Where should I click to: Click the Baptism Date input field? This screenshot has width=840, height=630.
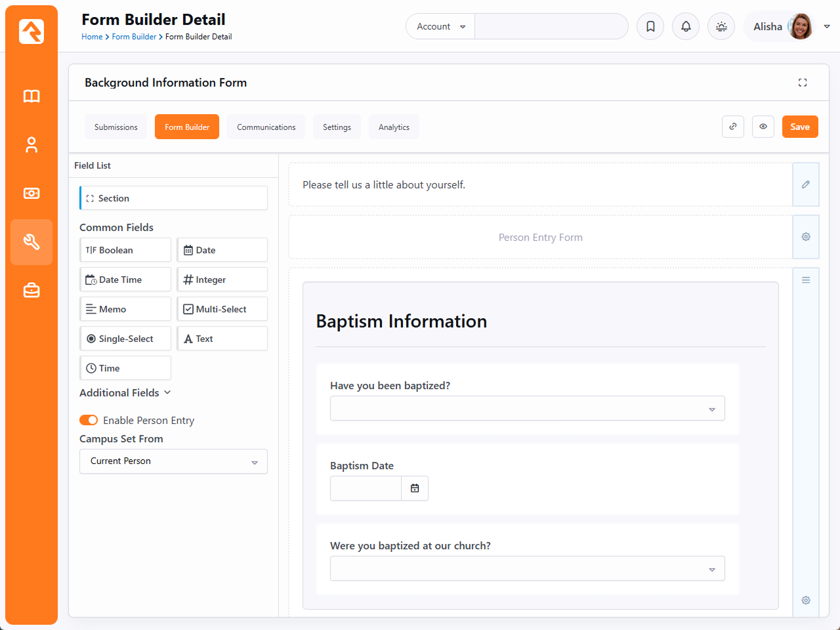366,488
